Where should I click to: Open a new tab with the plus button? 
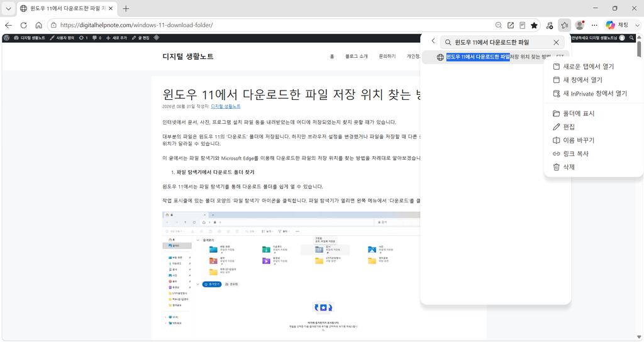click(126, 8)
